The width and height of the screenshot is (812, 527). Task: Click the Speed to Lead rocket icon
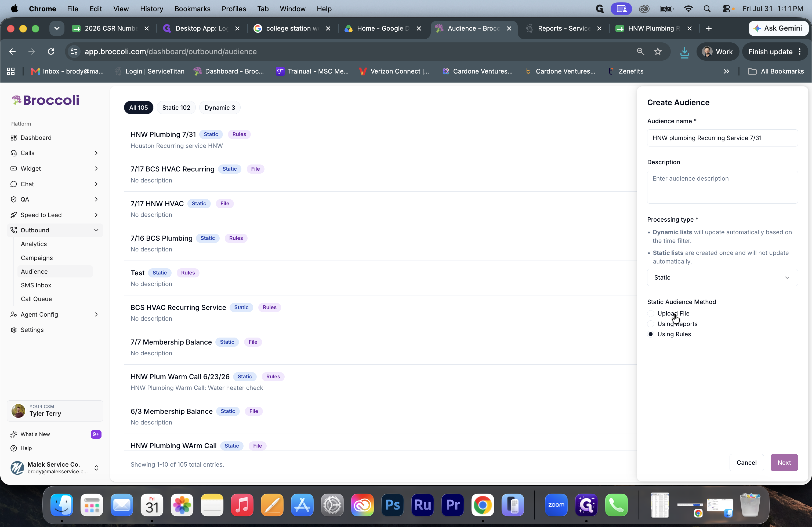pos(14,215)
